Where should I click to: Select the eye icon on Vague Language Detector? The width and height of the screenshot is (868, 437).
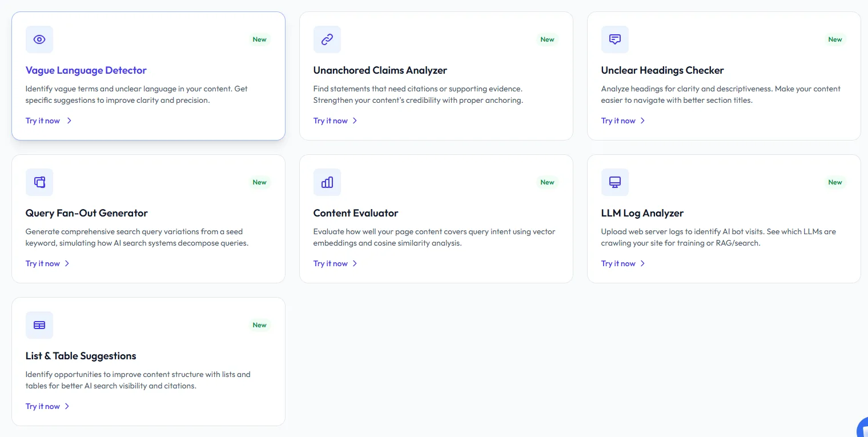click(39, 39)
